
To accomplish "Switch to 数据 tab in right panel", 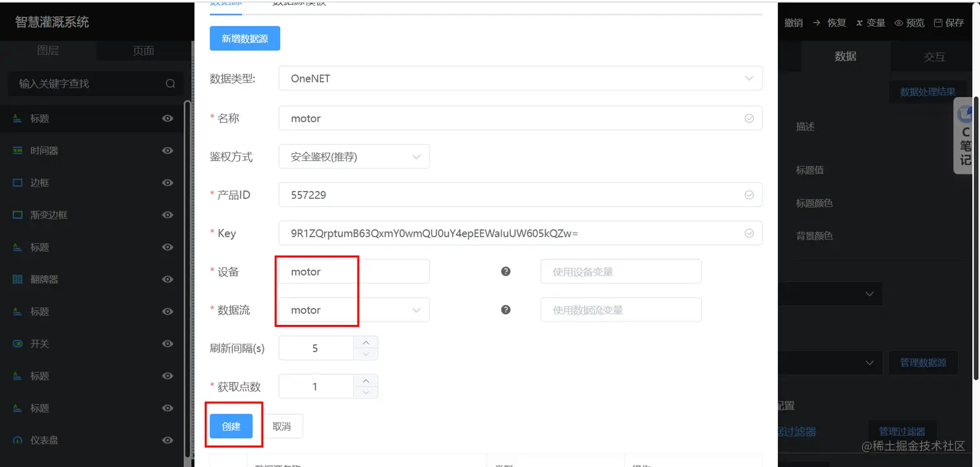I will pos(845,56).
